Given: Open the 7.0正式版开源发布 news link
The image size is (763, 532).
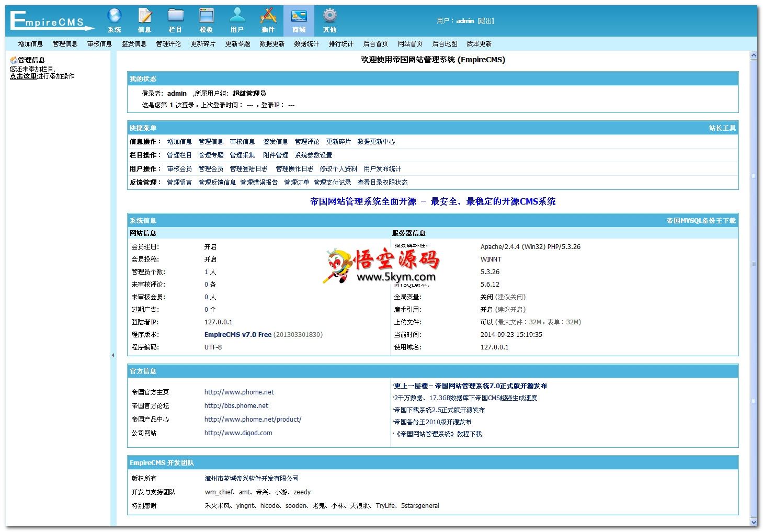Looking at the screenshot, I should click(470, 386).
